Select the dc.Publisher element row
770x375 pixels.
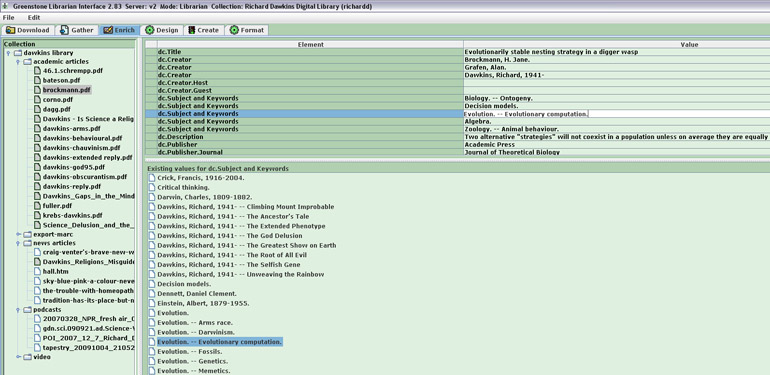pyautogui.click(x=304, y=145)
